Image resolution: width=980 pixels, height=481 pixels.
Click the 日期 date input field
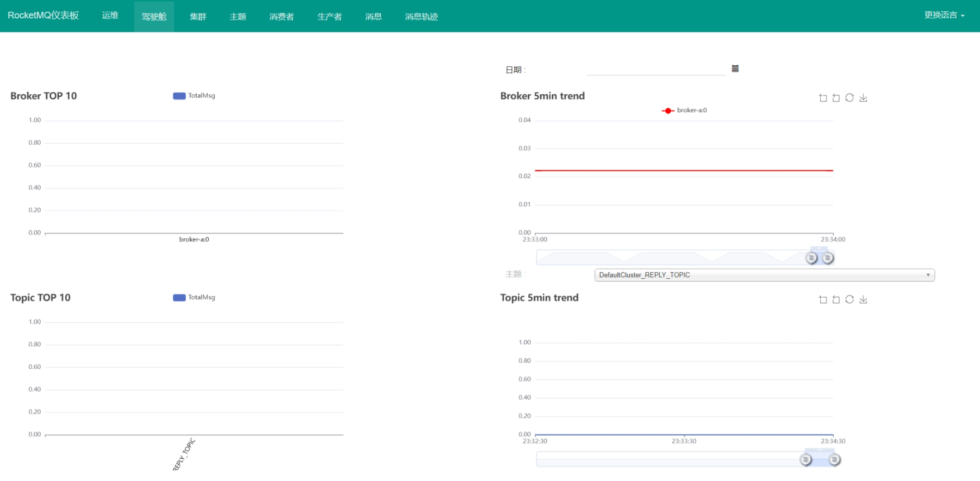click(x=656, y=69)
